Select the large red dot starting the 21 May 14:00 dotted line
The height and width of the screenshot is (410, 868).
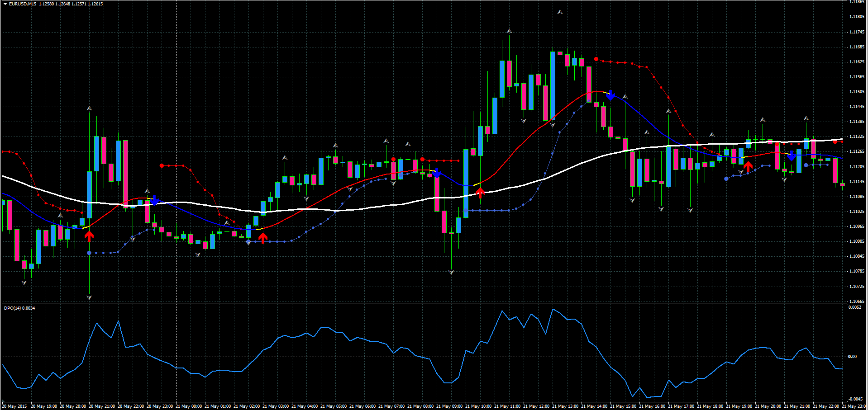[596, 59]
